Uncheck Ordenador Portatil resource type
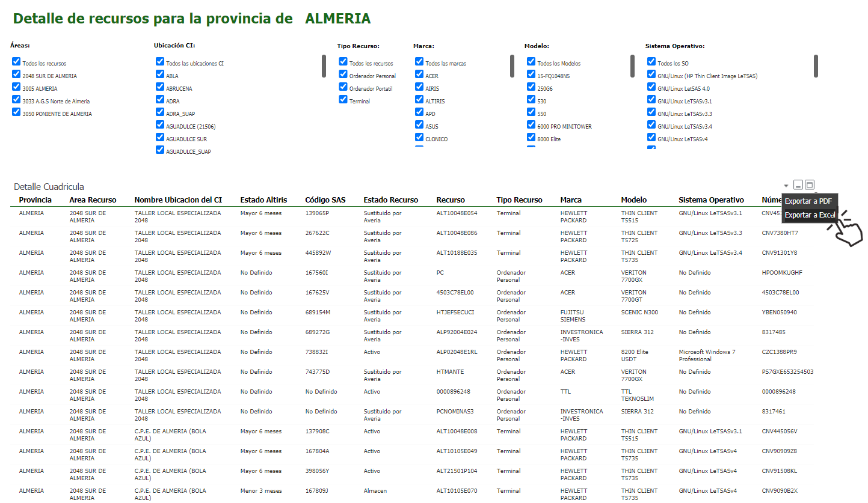Screen dimensions: 868x503 click(343, 87)
